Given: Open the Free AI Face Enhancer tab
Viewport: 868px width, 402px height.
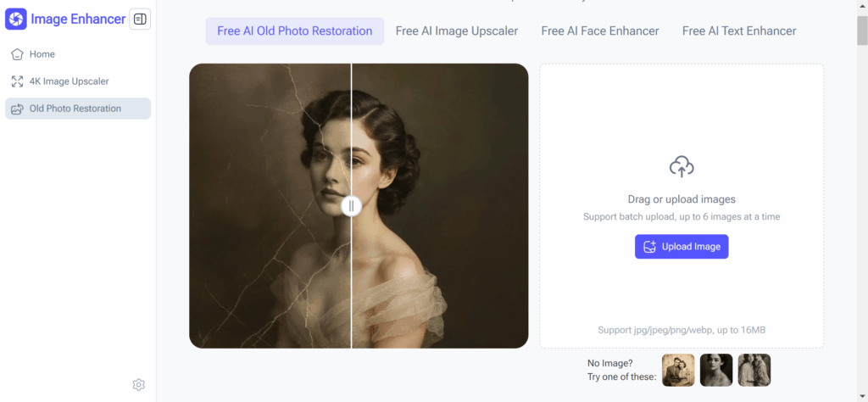Looking at the screenshot, I should 600,31.
